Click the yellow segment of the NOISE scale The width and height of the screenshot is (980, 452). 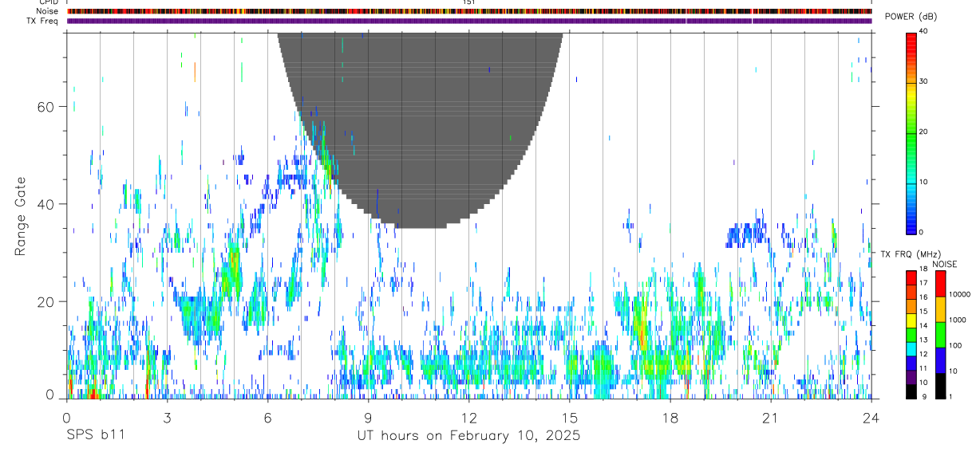[940, 309]
